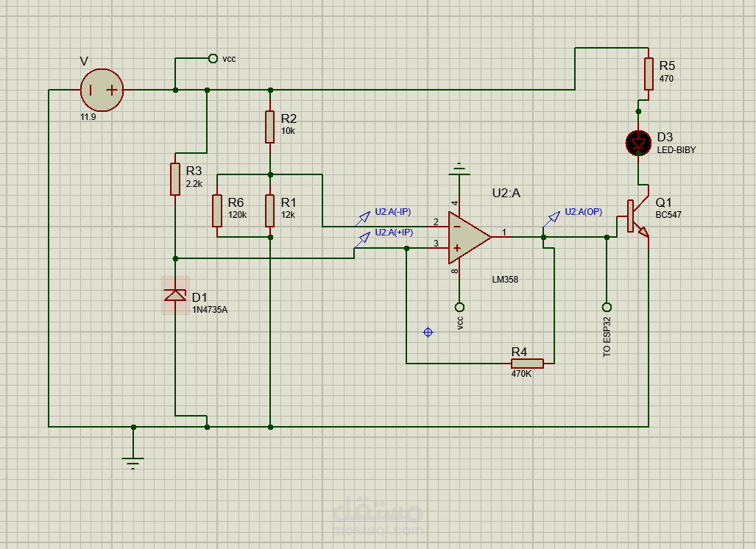
Task: Click the LM358 part label
Action: [x=505, y=280]
